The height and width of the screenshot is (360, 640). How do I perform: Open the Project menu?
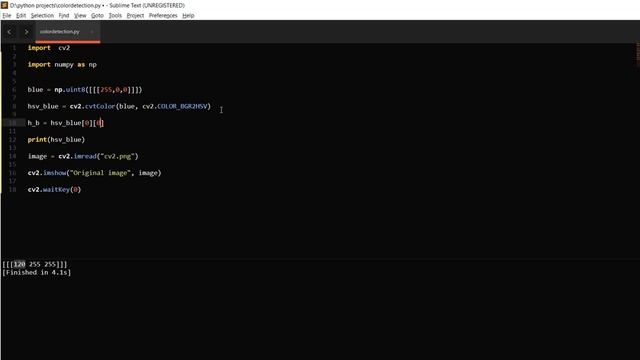click(x=135, y=16)
